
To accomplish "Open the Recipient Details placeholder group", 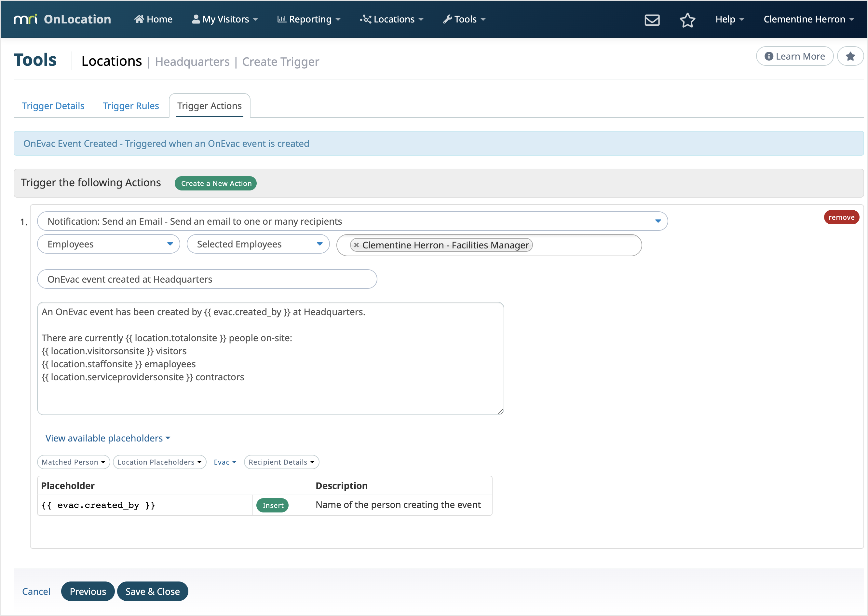I will tap(282, 462).
